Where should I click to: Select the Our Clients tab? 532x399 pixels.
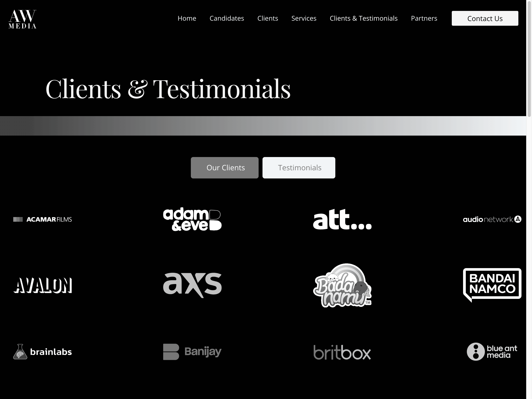[x=225, y=167]
